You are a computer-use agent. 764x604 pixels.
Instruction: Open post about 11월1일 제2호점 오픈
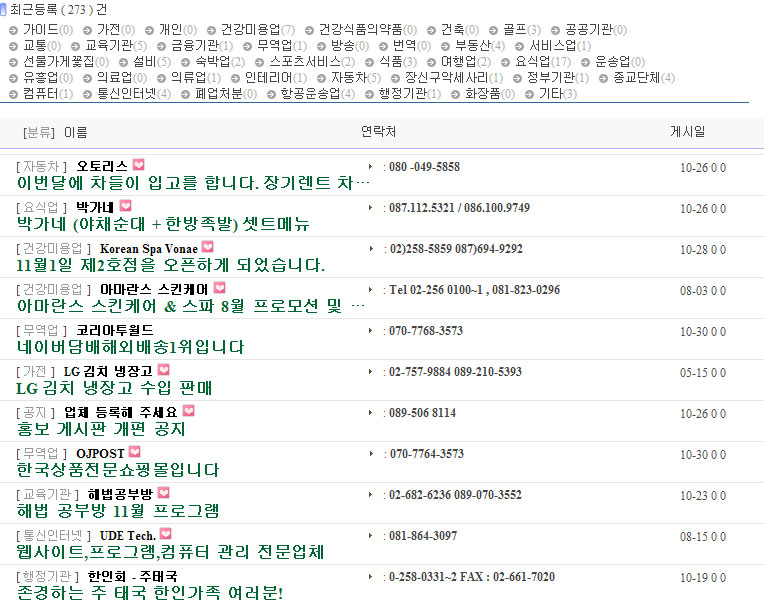[x=171, y=265]
